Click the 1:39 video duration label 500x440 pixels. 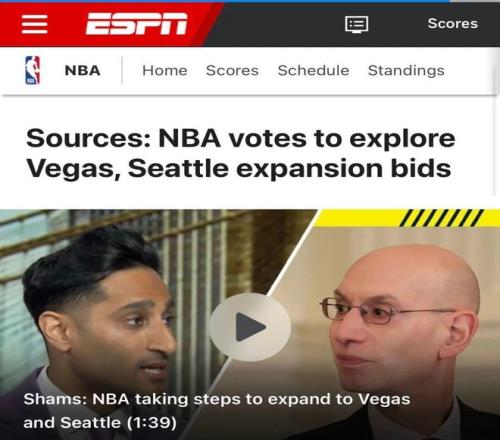pyautogui.click(x=152, y=423)
